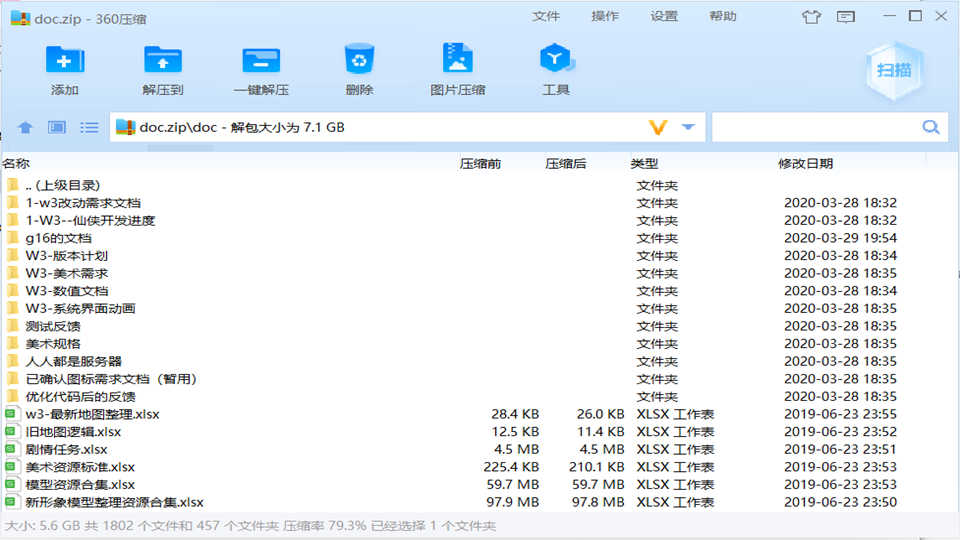Open the 帮助 menu
Image resolution: width=960 pixels, height=540 pixels.
click(722, 17)
